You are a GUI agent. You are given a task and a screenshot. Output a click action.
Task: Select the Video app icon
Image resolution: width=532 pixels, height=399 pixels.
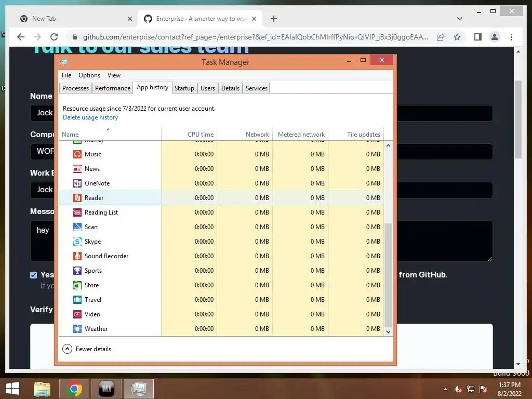[77, 314]
